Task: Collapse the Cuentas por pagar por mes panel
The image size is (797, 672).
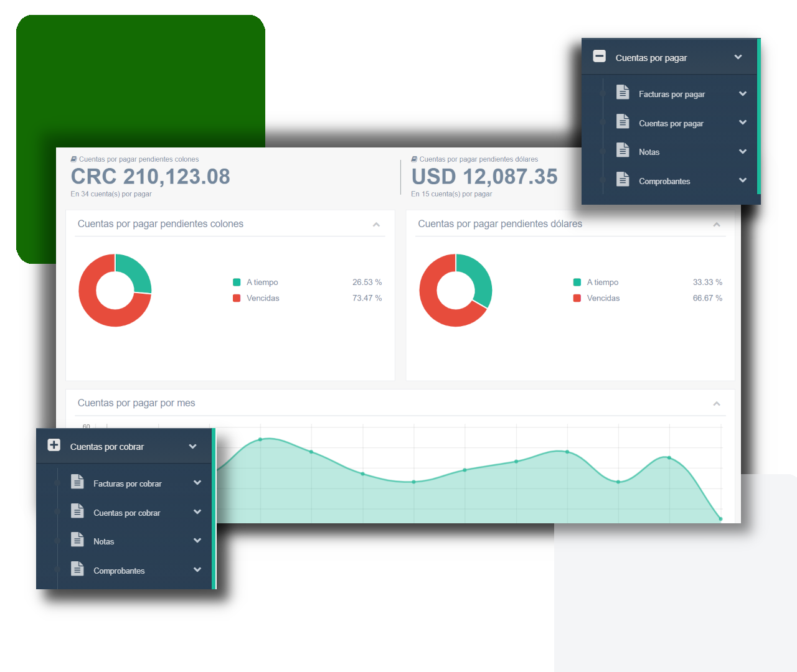Action: (x=717, y=404)
